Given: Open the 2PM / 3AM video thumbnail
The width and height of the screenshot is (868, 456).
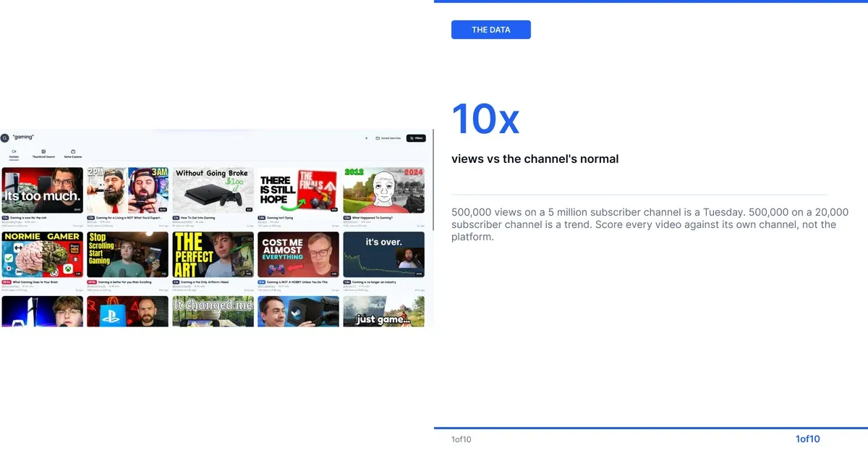Looking at the screenshot, I should pyautogui.click(x=127, y=190).
